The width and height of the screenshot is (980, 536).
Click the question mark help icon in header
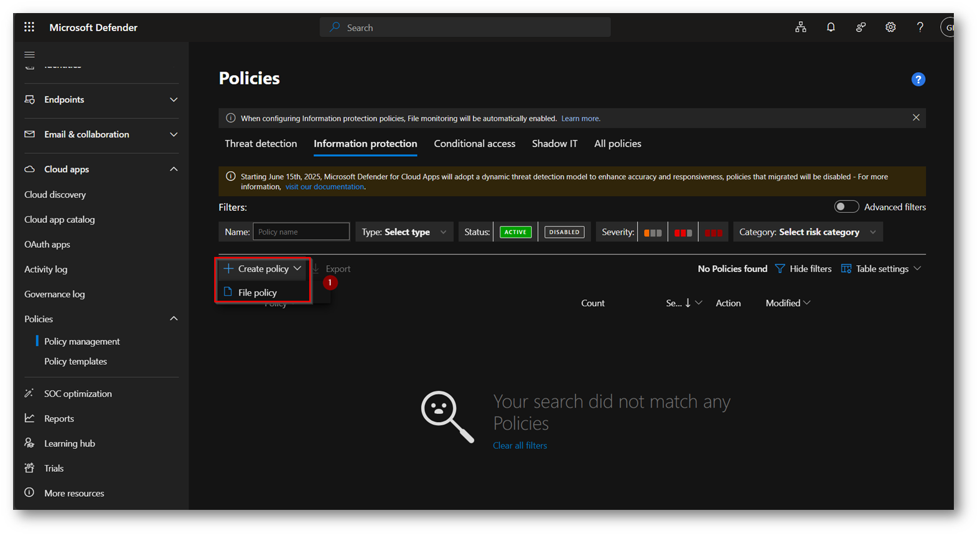pos(920,27)
